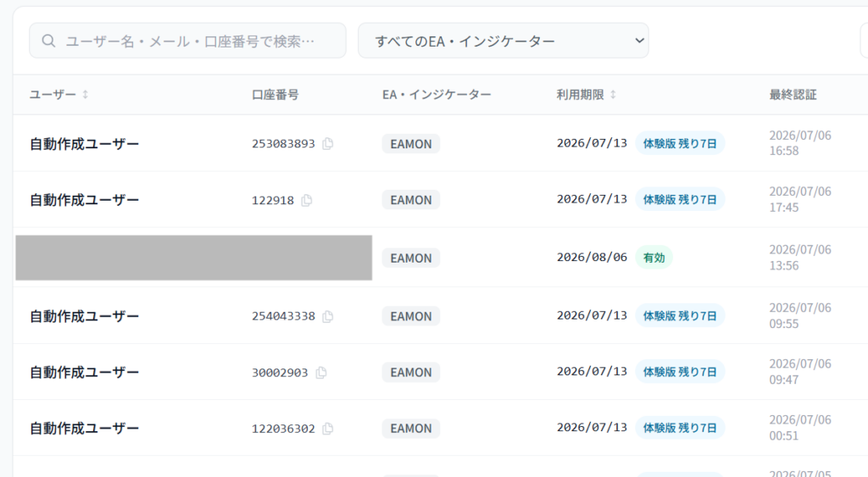Click 体験版 残り7日 badge in row 30002903

[680, 372]
